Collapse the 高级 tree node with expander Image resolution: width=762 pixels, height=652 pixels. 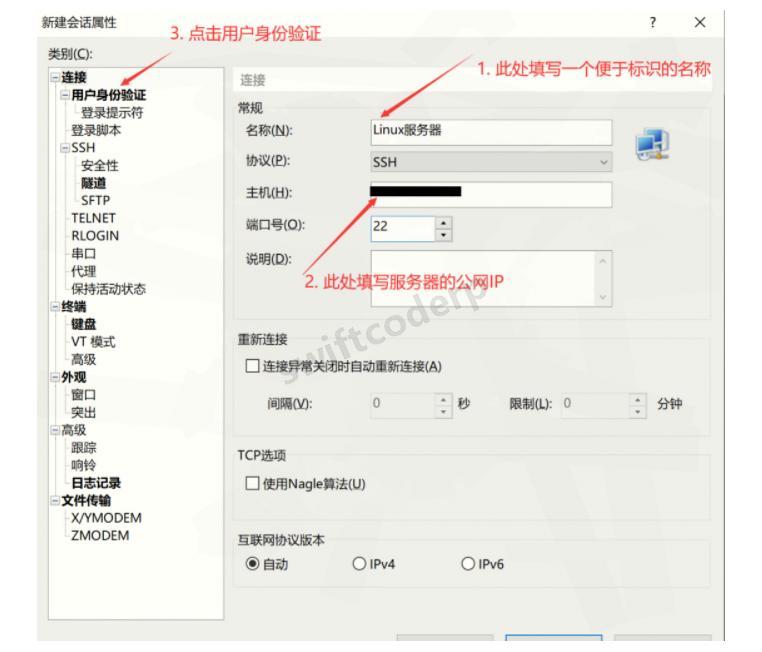(55, 430)
